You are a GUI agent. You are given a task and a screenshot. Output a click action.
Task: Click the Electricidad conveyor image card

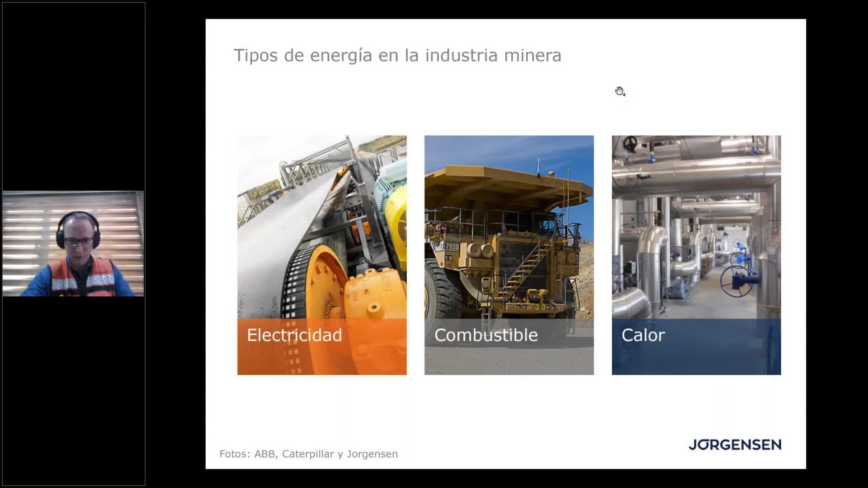pyautogui.click(x=322, y=255)
